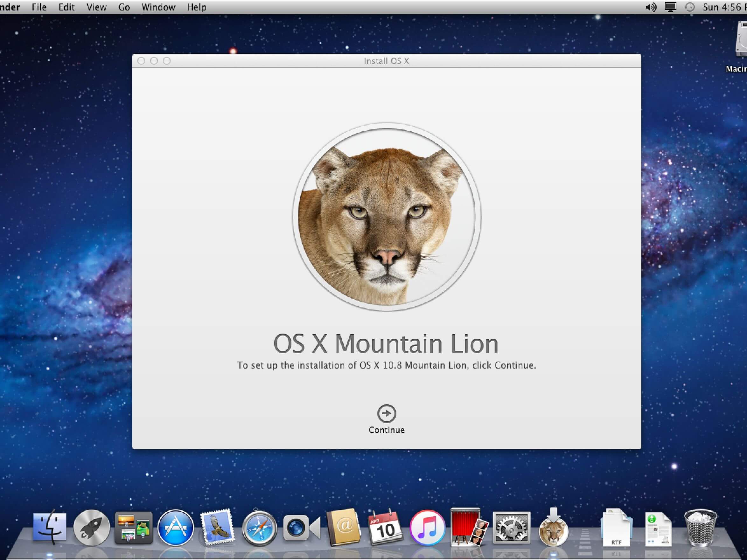Open the Calendar showing APR 10
747x560 pixels.
coord(385,527)
